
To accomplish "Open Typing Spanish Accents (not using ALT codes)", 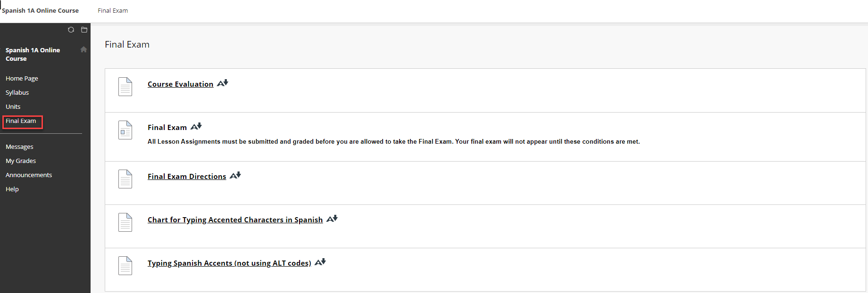I will (229, 263).
